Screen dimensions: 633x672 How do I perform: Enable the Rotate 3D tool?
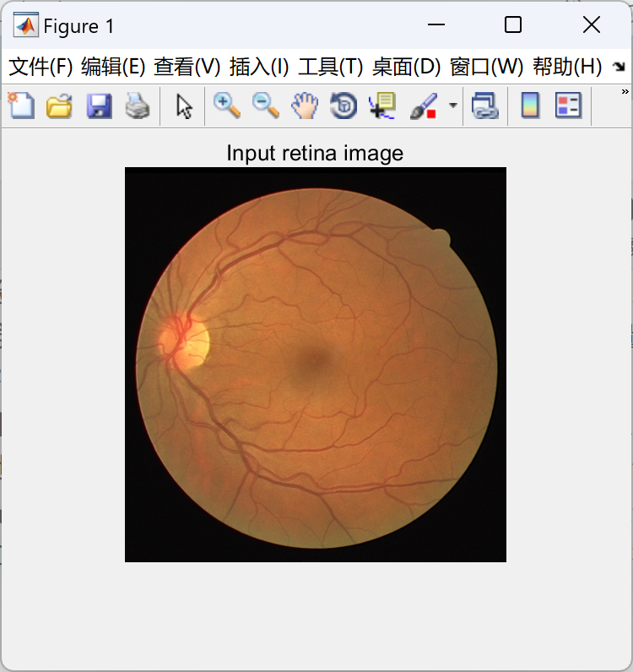pos(344,106)
